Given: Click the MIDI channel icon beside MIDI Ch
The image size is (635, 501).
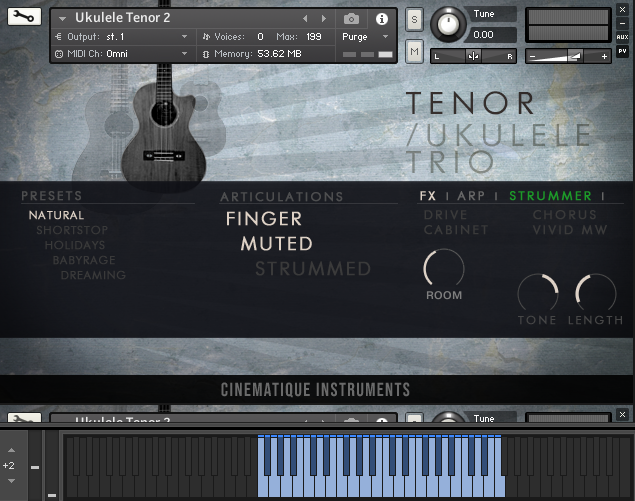Looking at the screenshot, I should (x=59, y=54).
